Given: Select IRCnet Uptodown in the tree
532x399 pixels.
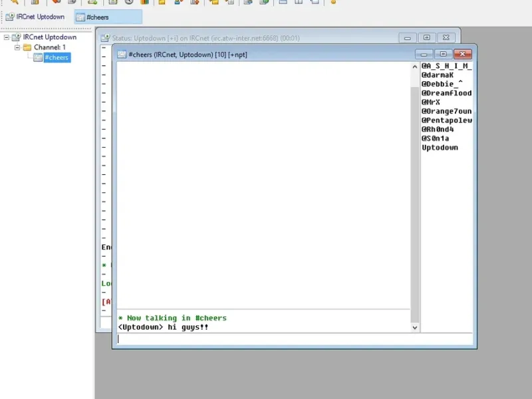Looking at the screenshot, I should point(49,37).
